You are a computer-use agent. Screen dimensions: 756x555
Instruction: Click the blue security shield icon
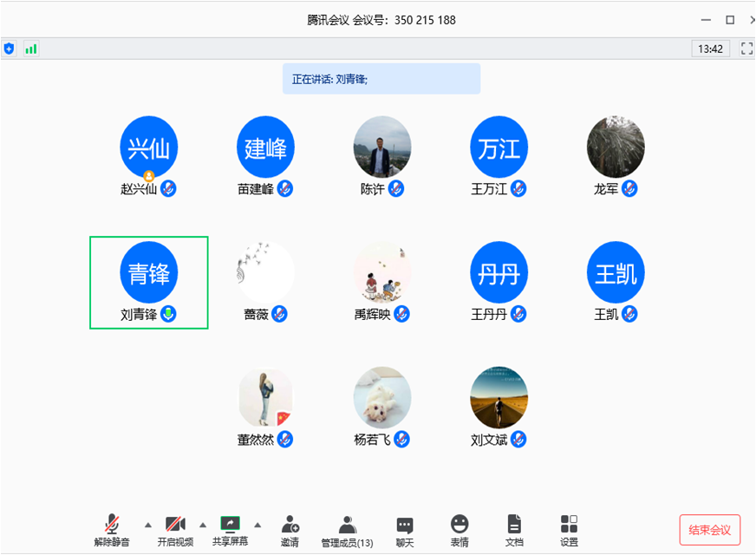(x=10, y=49)
